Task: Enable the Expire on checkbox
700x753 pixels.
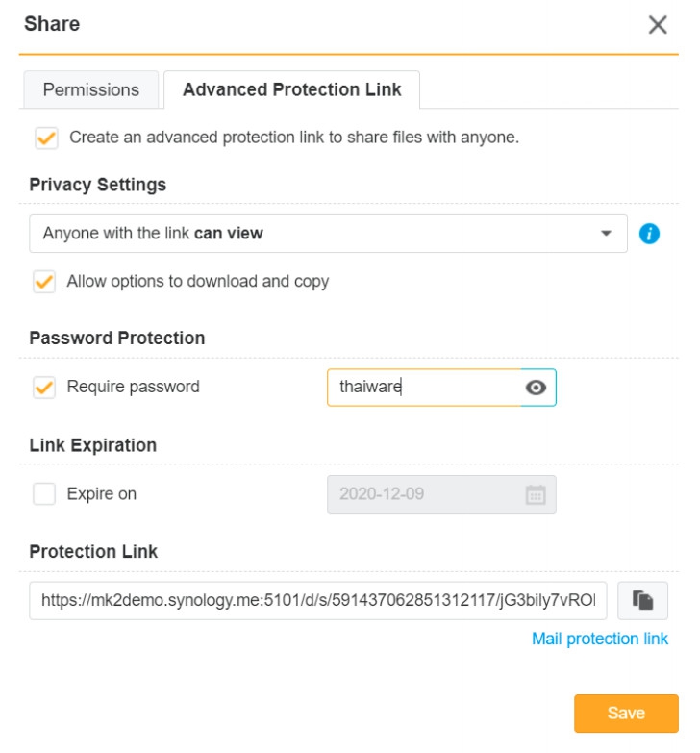Action: coord(44,494)
